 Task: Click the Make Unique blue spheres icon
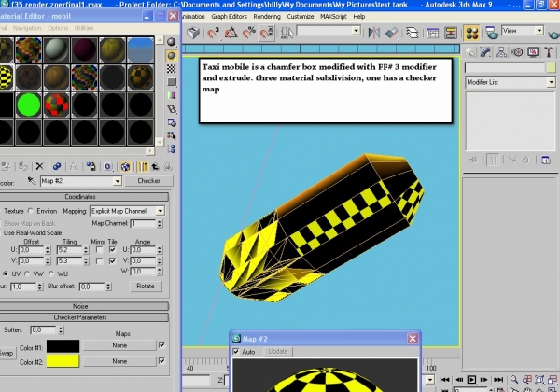(57, 166)
